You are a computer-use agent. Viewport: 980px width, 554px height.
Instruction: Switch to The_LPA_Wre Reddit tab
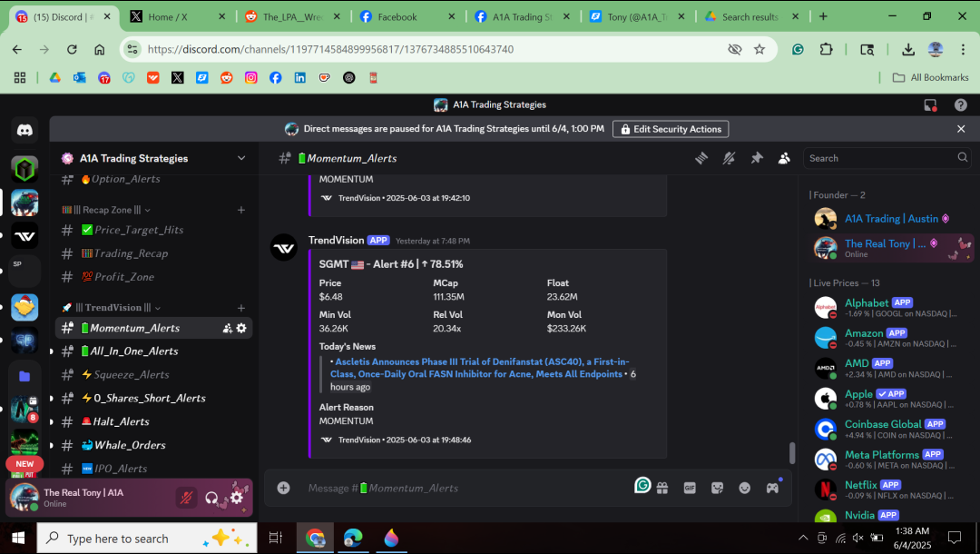[x=292, y=17]
